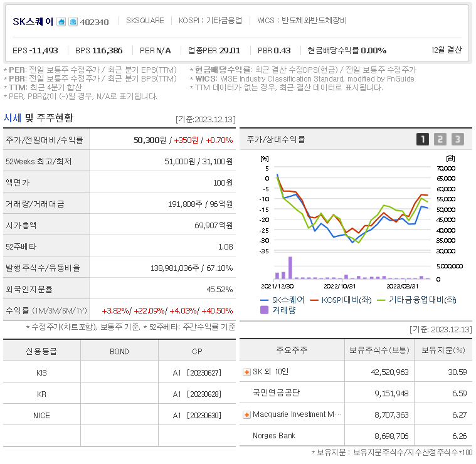
Task: Click the BPS 116,386 value
Action: 98,50
